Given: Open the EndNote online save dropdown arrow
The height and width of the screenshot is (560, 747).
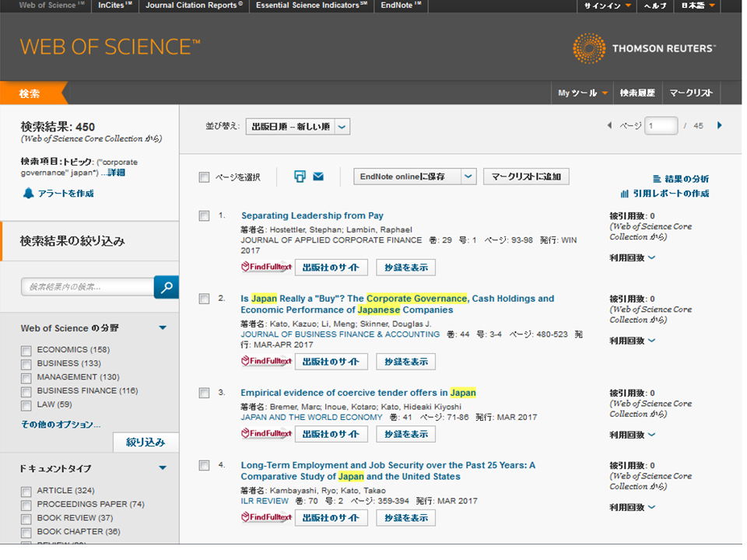Looking at the screenshot, I should pos(468,177).
